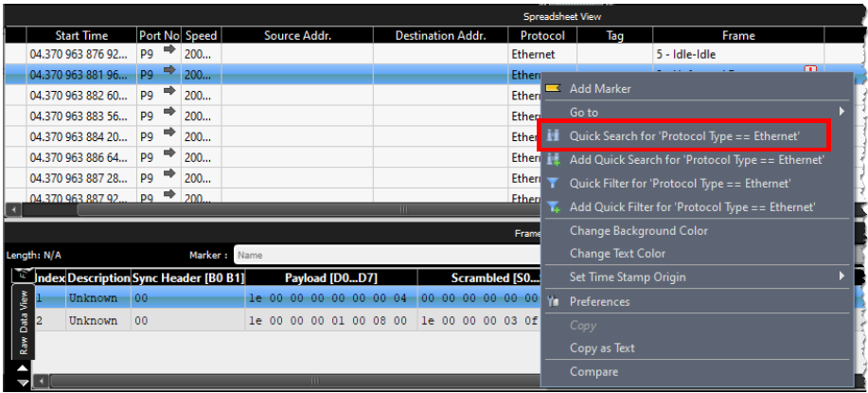Click the Quick Search binoculars icon
868x393 pixels.
pyautogui.click(x=553, y=135)
